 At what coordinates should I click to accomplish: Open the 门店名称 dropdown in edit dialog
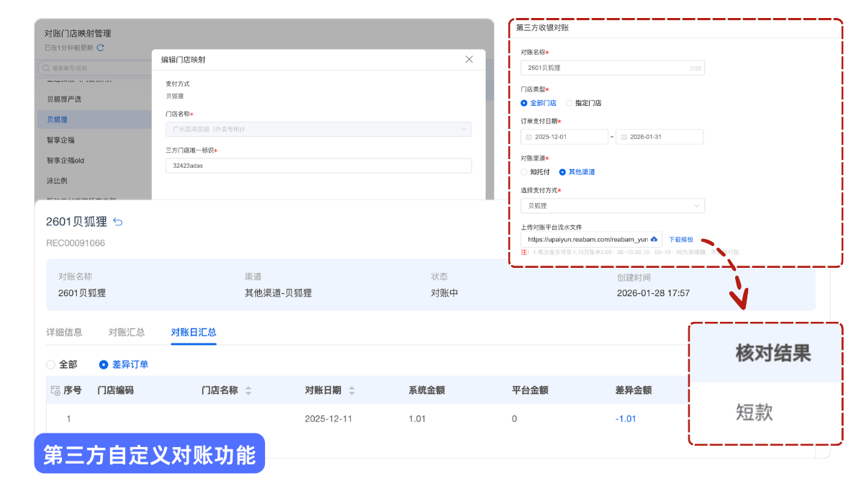click(x=463, y=130)
